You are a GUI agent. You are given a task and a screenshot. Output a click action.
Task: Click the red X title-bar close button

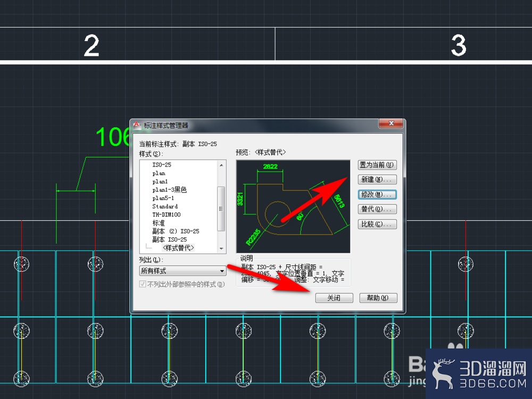[x=391, y=123]
